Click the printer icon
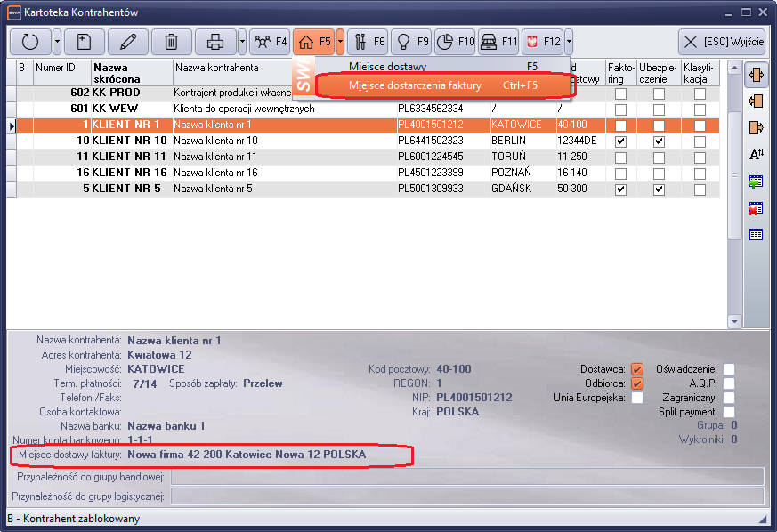This screenshot has height=532, width=777. pyautogui.click(x=215, y=42)
